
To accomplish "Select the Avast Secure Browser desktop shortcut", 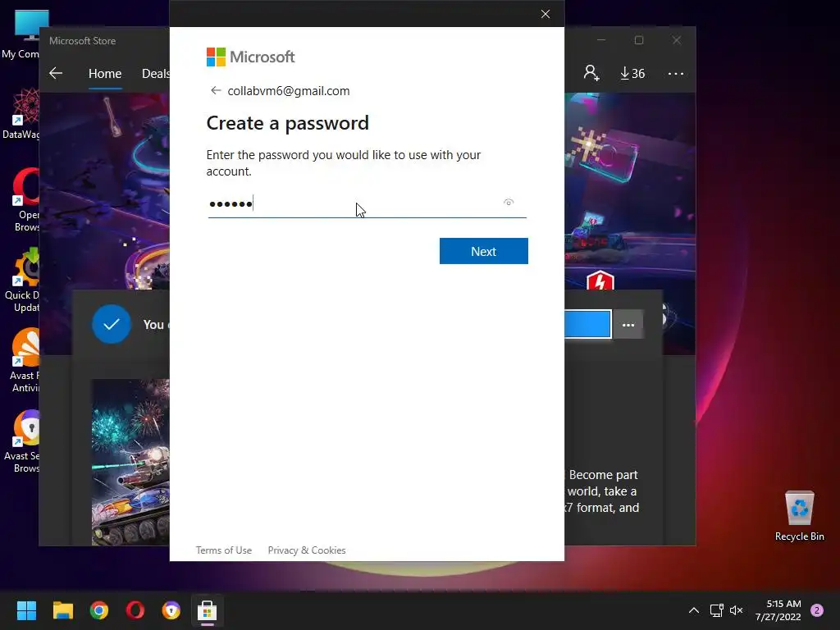I will click(x=21, y=441).
